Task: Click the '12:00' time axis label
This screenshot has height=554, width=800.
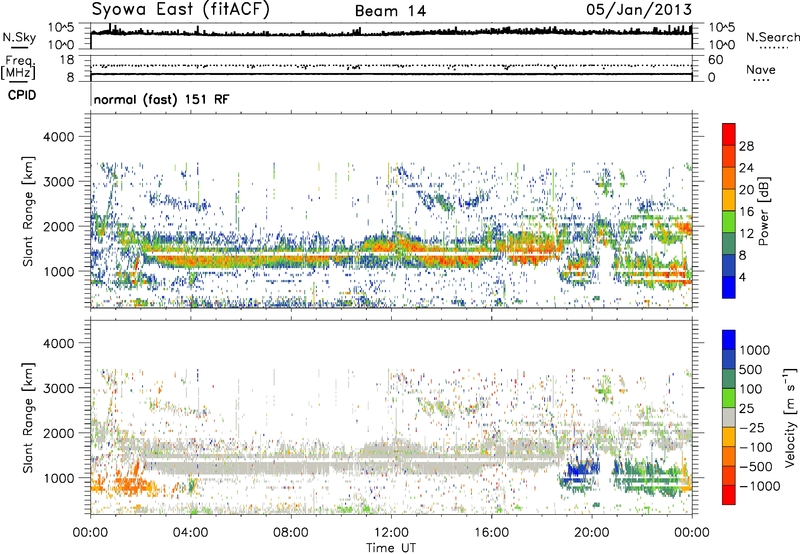Action: [391, 533]
